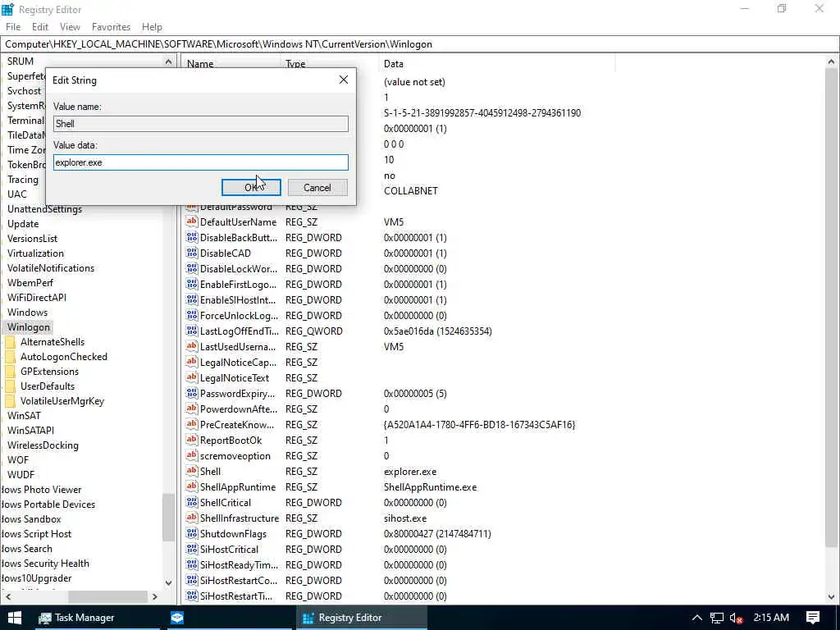Click the ShellInfrastructure string icon
Image resolution: width=840 pixels, height=630 pixels.
(192, 518)
